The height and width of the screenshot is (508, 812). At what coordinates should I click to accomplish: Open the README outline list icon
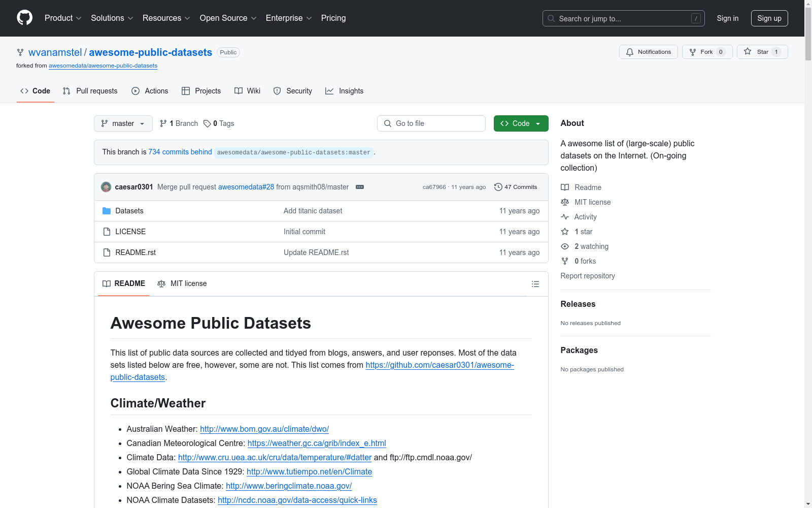click(x=535, y=284)
